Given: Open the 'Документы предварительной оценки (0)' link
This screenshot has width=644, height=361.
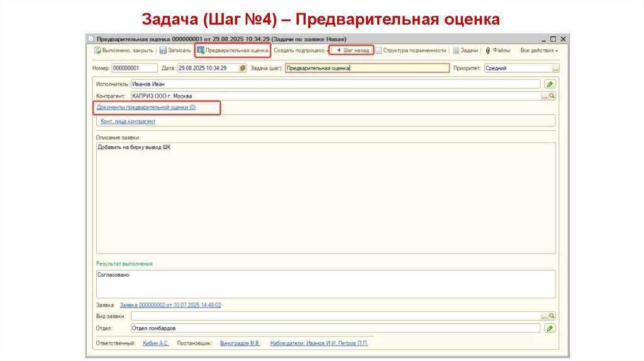Looking at the screenshot, I should 146,107.
